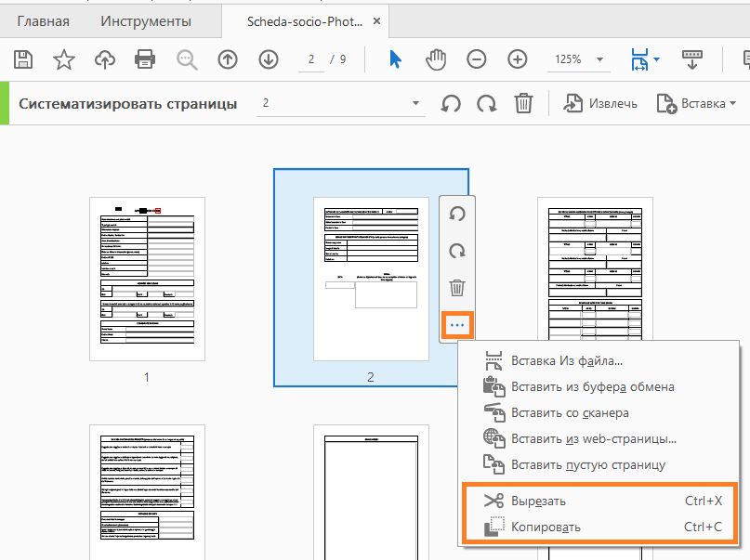Screen dimensions: 750x560
Task: Select page 1 thumbnail
Action: tap(147, 279)
